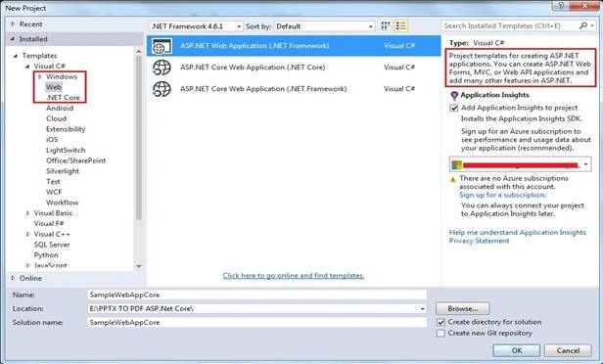Select the Web template category
Screen dimensions: 603x364
click(54, 87)
